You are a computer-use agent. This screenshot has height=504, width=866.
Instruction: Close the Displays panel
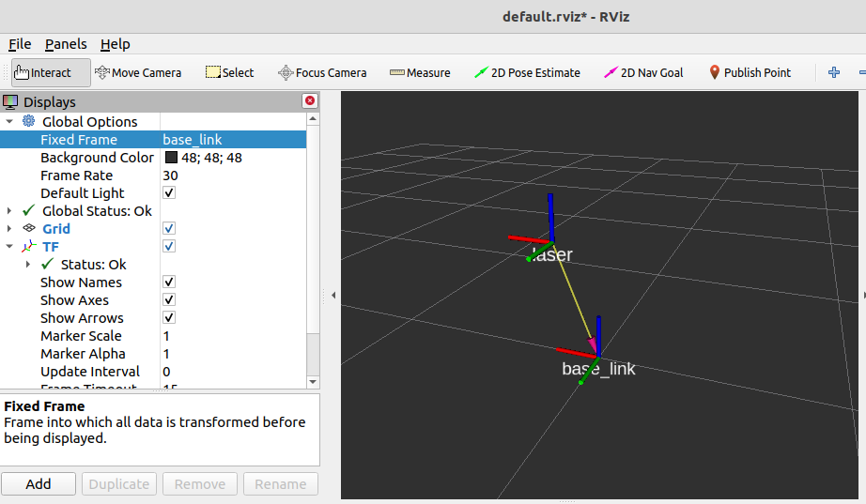[x=310, y=101]
